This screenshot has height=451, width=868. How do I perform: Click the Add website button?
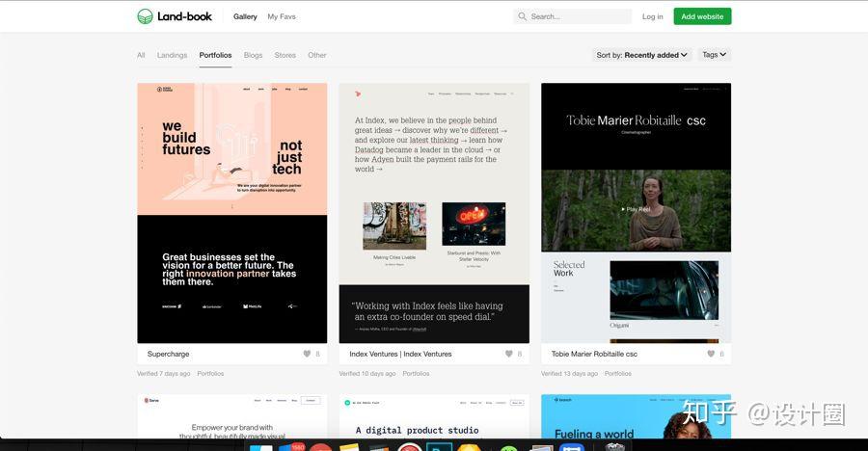click(x=702, y=16)
